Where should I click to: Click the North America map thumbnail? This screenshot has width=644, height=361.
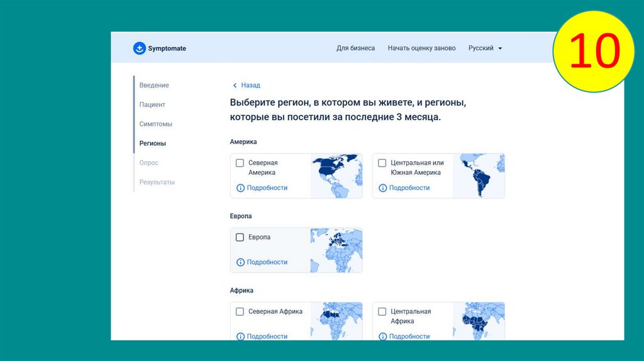point(336,175)
